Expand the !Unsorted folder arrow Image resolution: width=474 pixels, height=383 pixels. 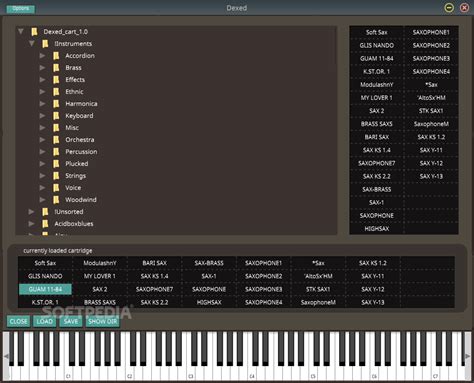(31, 212)
